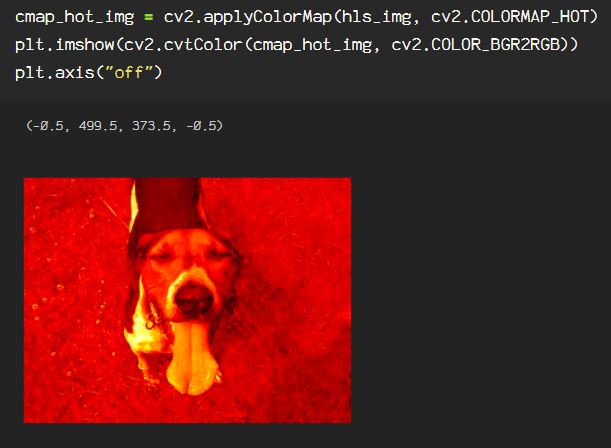Click the cmap_hot_img variable in first line
The image size is (611, 448).
click(x=74, y=17)
